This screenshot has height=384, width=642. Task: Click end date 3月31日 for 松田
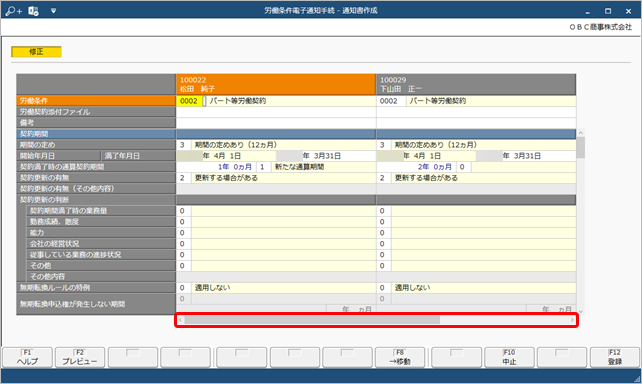(326, 156)
